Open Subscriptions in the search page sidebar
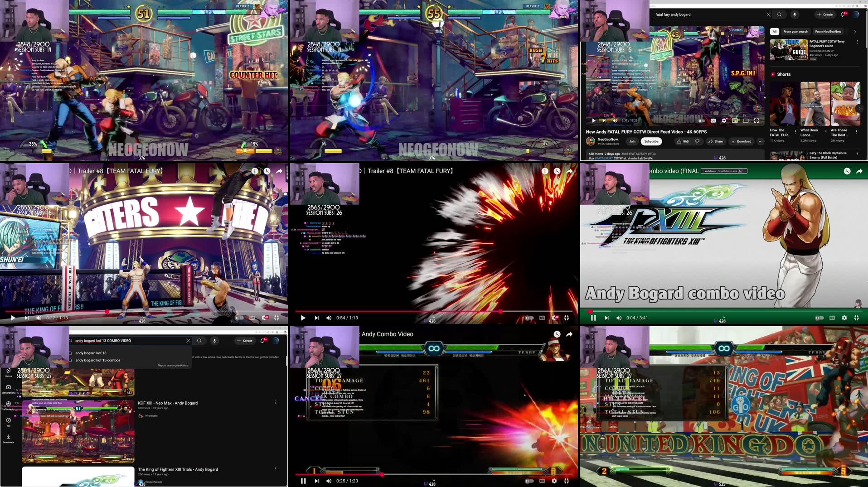The height and width of the screenshot is (487, 868). (x=8, y=389)
